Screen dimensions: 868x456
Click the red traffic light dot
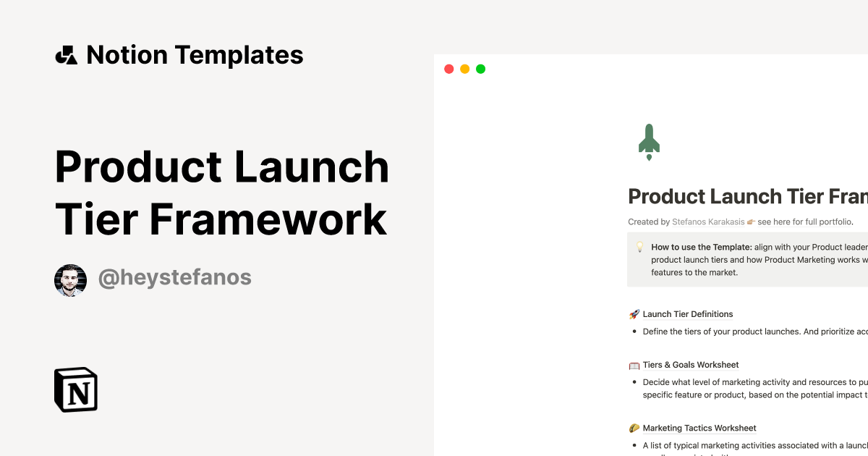point(448,69)
